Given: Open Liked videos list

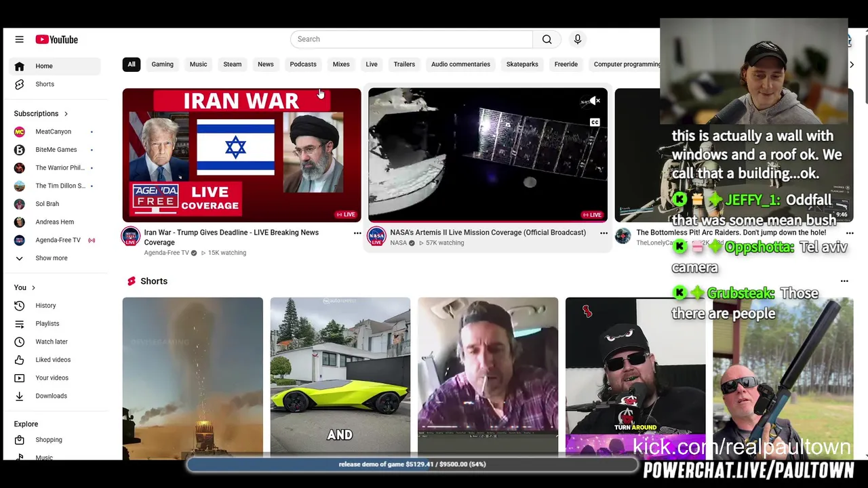Looking at the screenshot, I should (x=56, y=360).
